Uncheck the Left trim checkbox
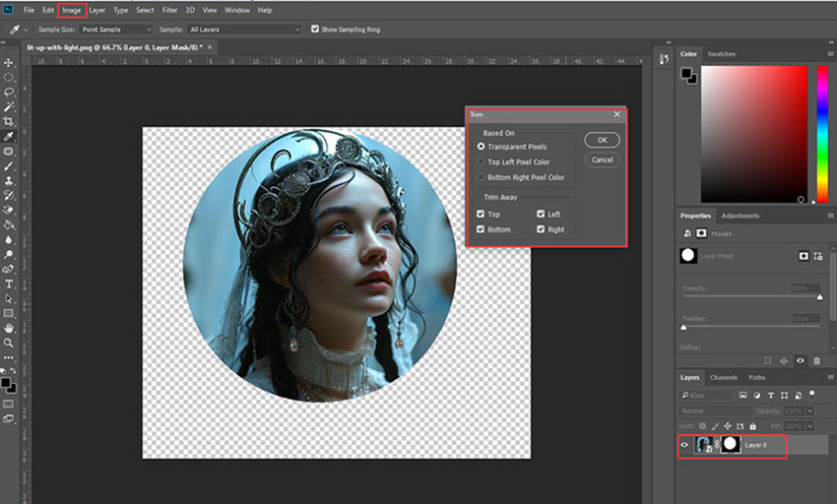The image size is (837, 504). 541,214
